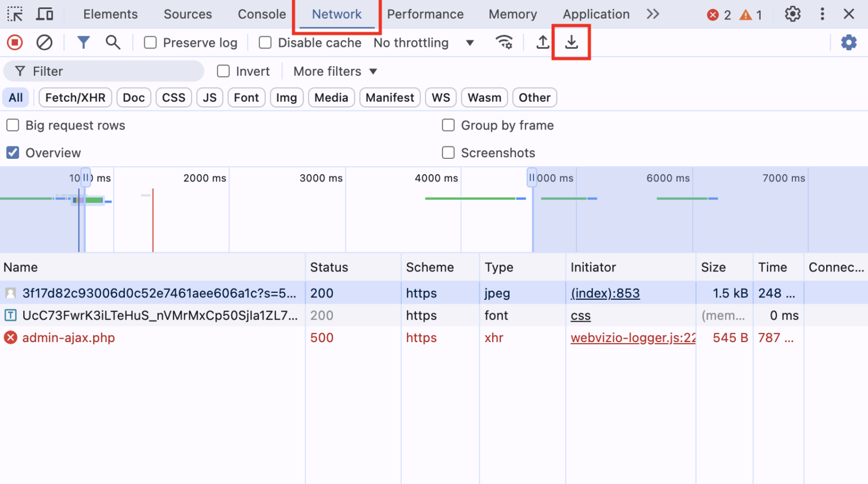Open the hidden panels chevron menu
The width and height of the screenshot is (868, 484).
(653, 14)
